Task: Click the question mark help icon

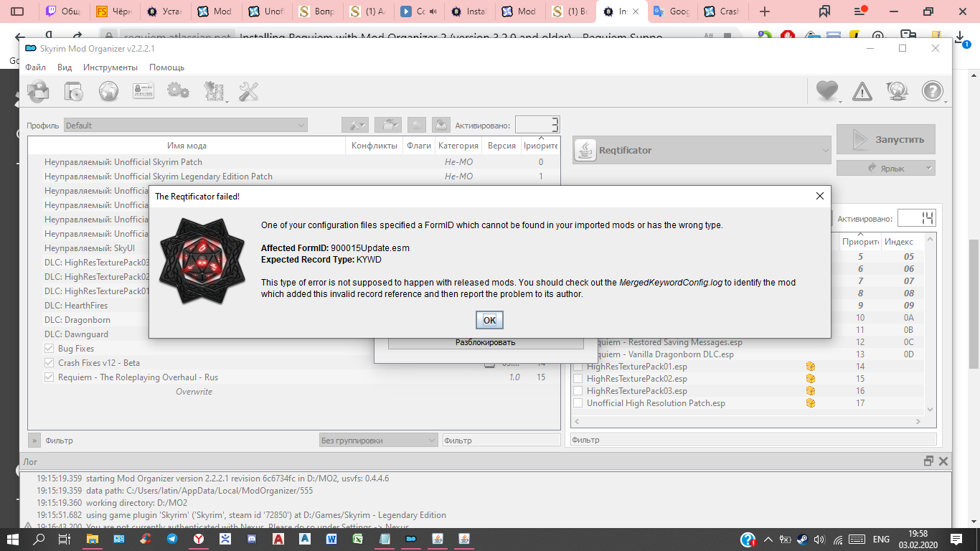Action: (x=932, y=91)
